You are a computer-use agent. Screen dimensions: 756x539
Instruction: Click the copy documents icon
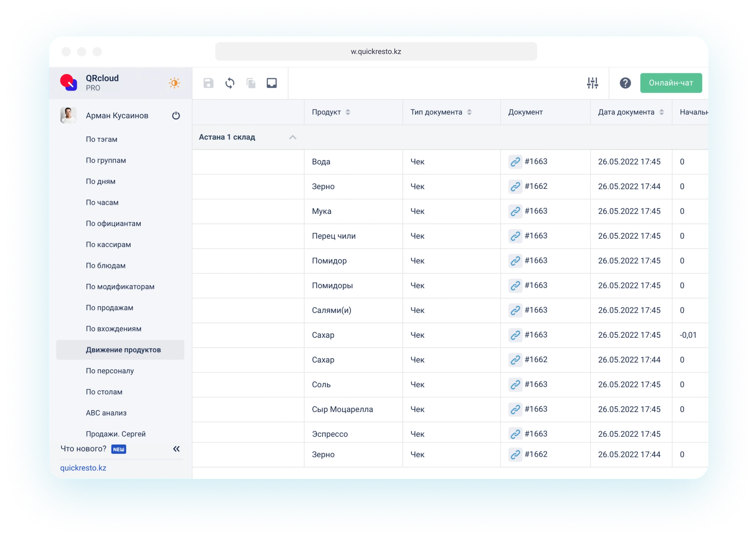tap(251, 83)
